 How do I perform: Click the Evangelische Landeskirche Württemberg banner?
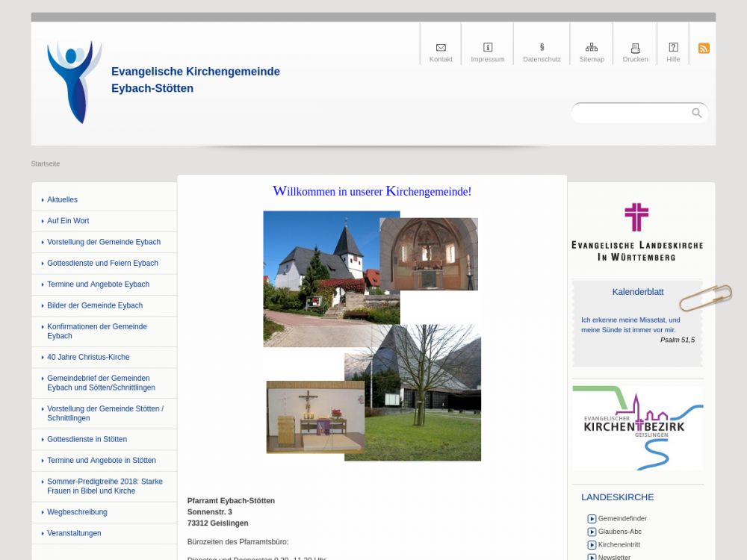click(x=636, y=231)
